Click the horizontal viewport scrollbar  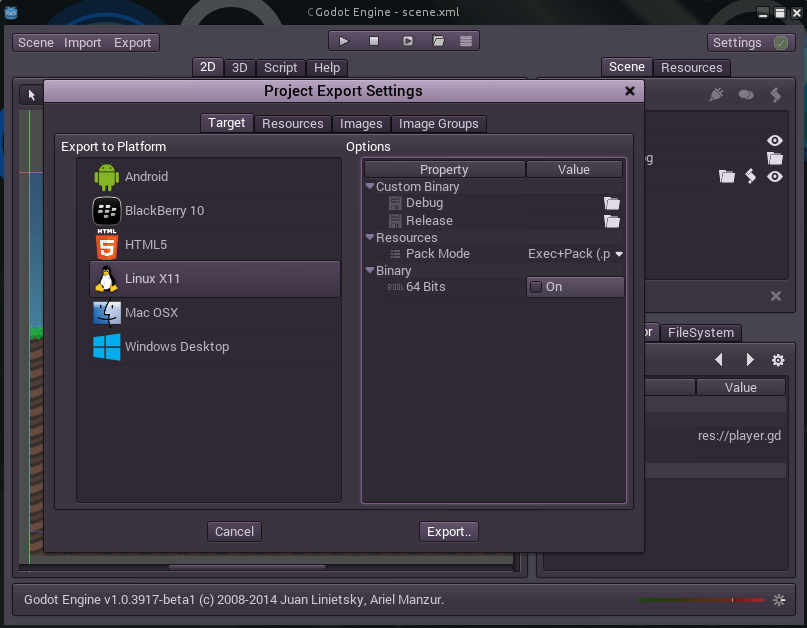coord(247,567)
